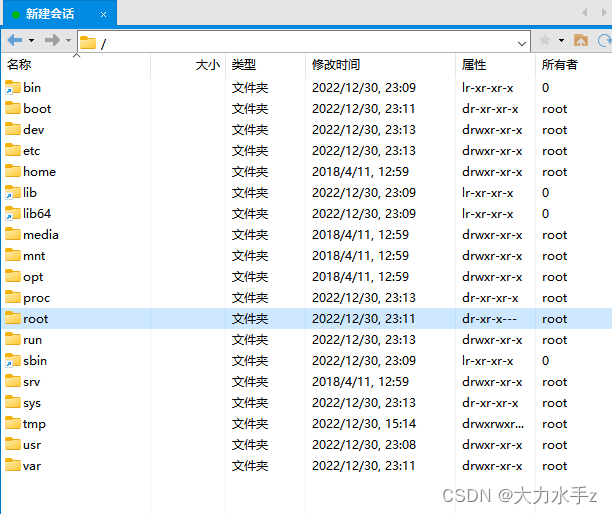Select the boot folder icon
Screen dimensions: 612x514
pos(12,108)
